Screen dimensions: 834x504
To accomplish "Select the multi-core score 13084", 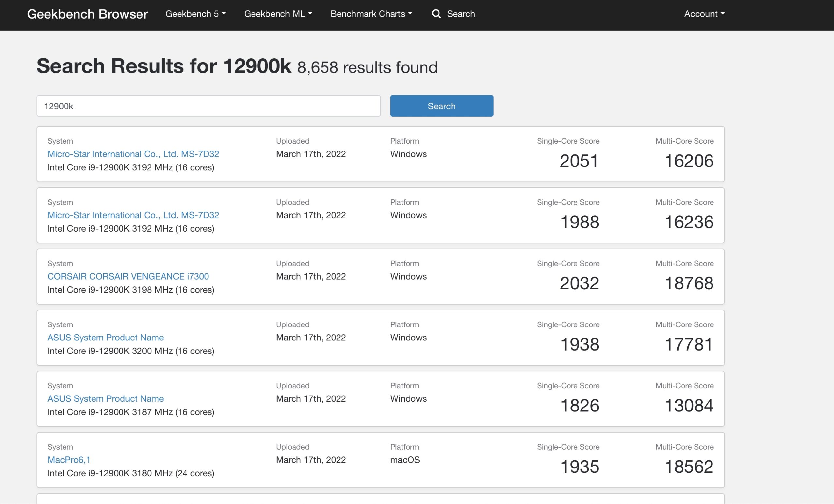I will point(689,406).
